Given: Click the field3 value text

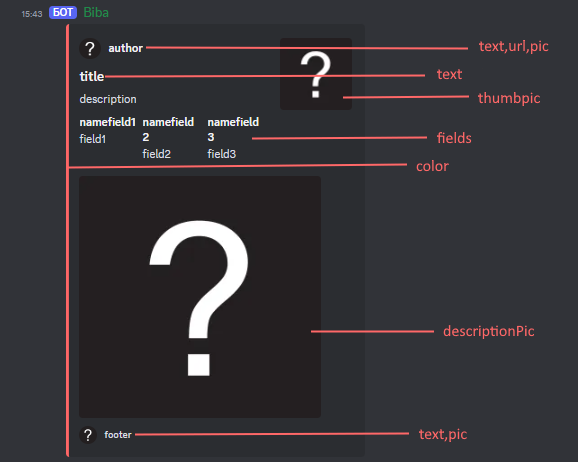Looking at the screenshot, I should point(222,154).
